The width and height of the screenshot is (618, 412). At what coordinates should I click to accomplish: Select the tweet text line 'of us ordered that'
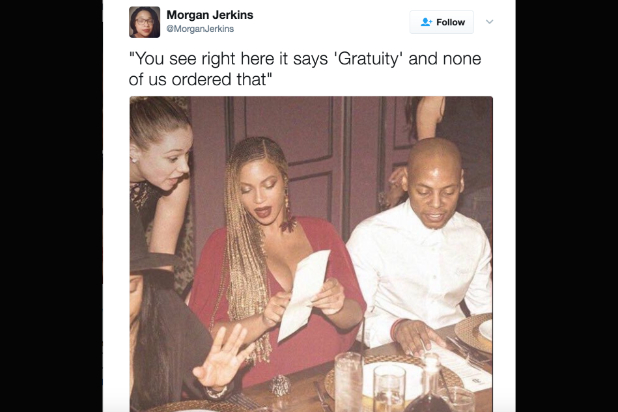click(x=201, y=79)
